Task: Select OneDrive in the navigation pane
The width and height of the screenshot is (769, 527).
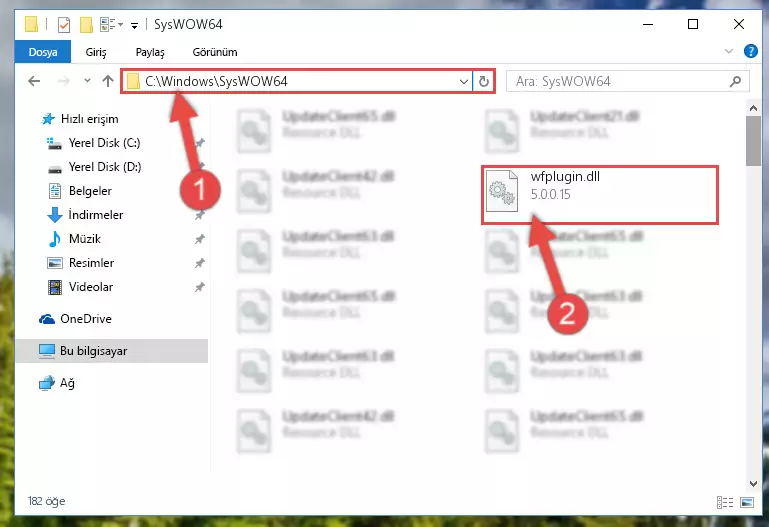Action: click(86, 319)
